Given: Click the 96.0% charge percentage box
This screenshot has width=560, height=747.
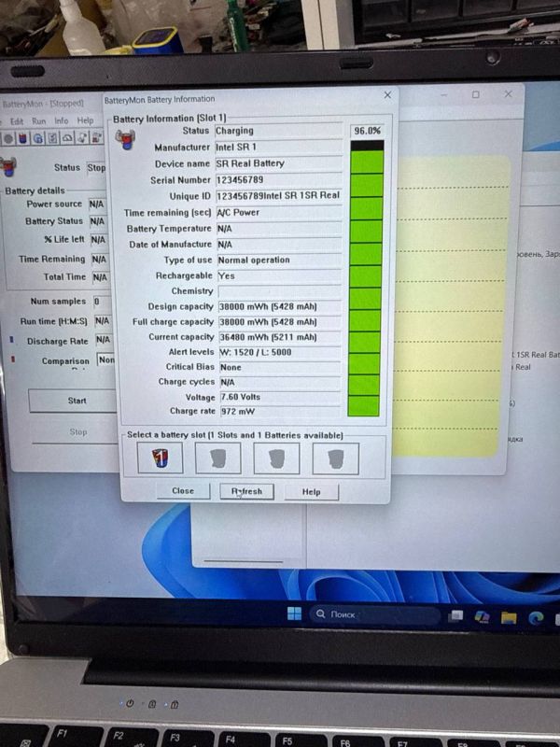Looking at the screenshot, I should tap(367, 131).
